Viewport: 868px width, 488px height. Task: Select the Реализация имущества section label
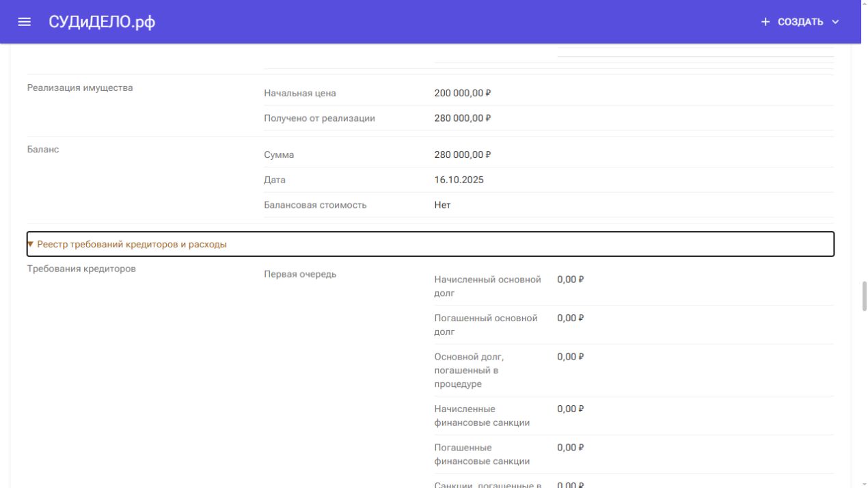coord(80,87)
